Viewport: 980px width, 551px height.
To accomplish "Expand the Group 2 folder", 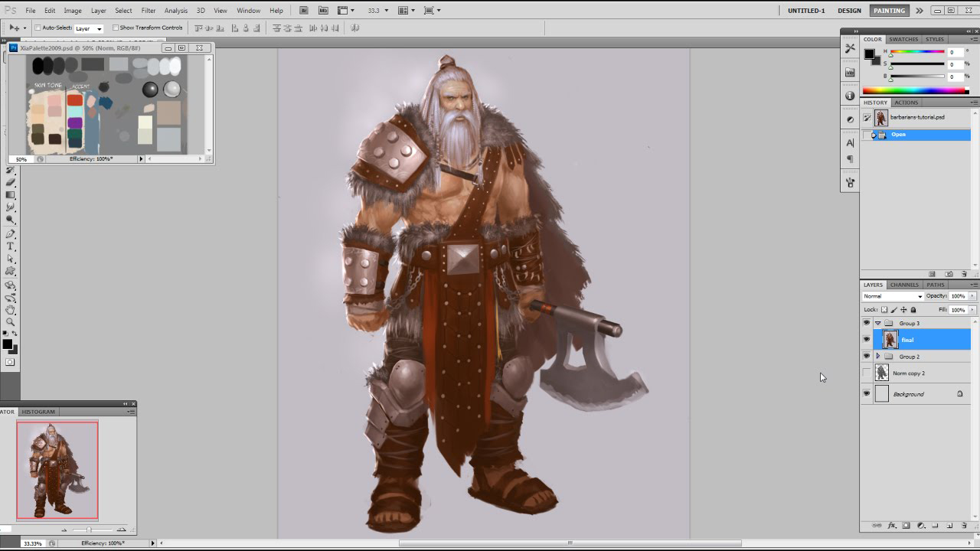I will point(879,357).
